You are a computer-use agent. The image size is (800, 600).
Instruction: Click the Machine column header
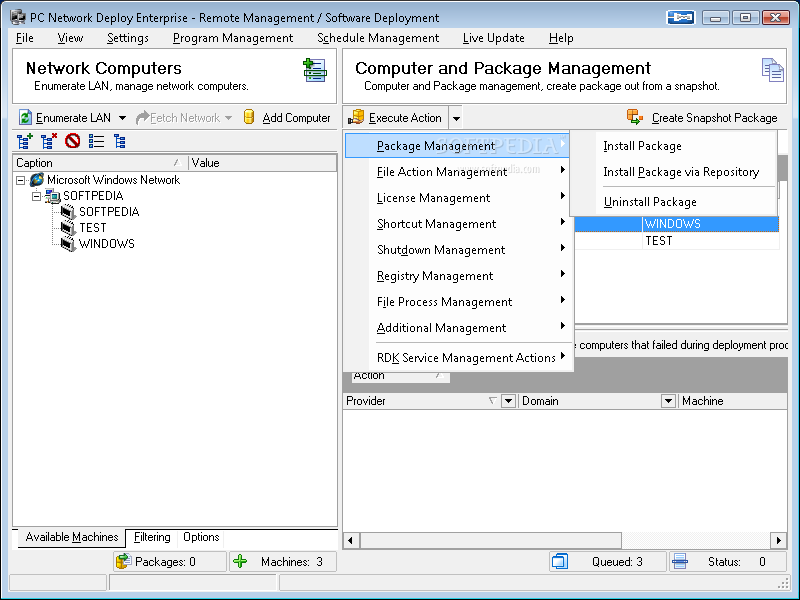733,401
